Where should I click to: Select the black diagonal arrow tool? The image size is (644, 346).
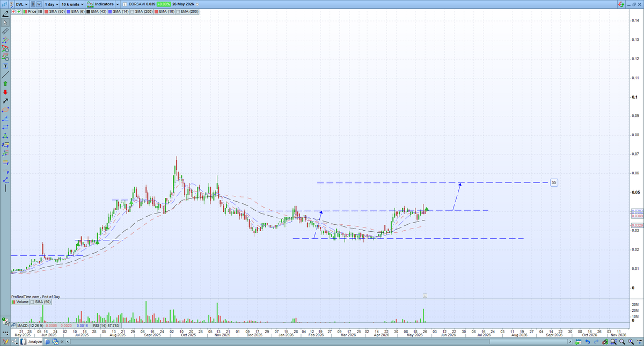(x=5, y=101)
